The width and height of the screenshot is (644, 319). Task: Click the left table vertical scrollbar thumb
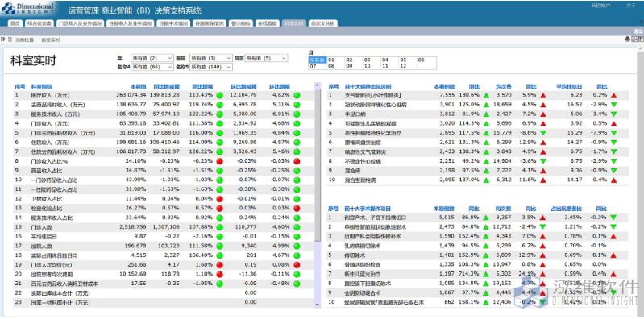click(x=317, y=164)
